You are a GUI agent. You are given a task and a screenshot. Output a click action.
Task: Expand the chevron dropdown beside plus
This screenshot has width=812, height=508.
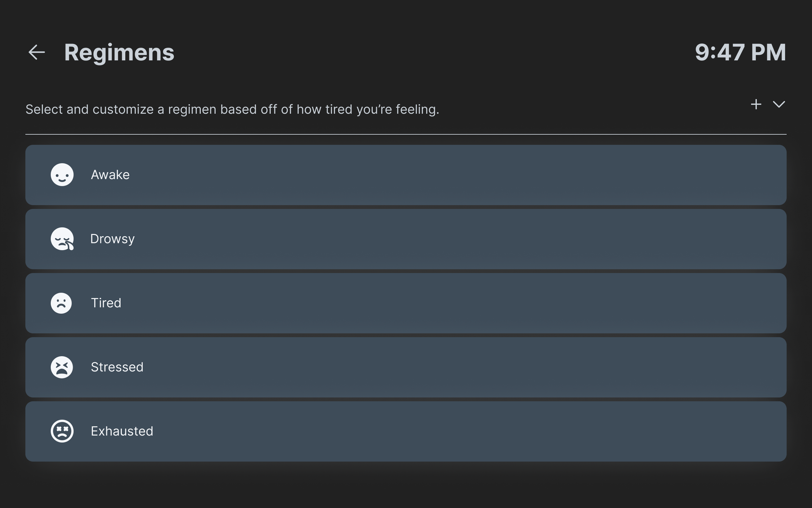point(779,104)
